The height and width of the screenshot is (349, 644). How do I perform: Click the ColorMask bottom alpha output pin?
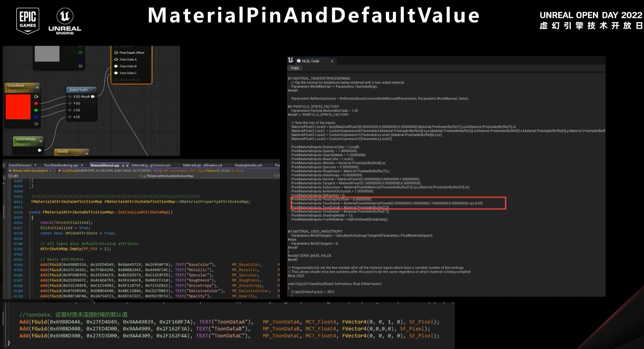pos(36,123)
